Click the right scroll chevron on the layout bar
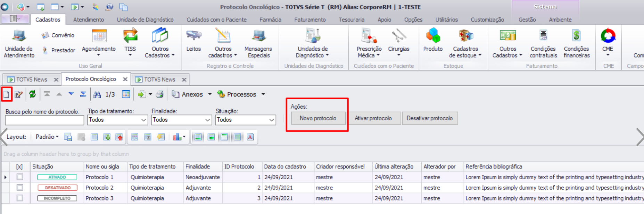The height and width of the screenshot is (214, 644). click(x=639, y=137)
